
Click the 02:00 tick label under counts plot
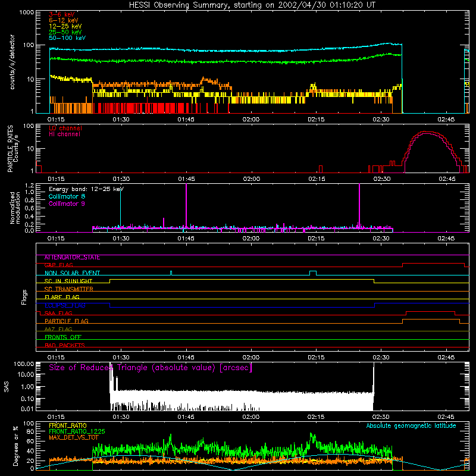coord(251,120)
